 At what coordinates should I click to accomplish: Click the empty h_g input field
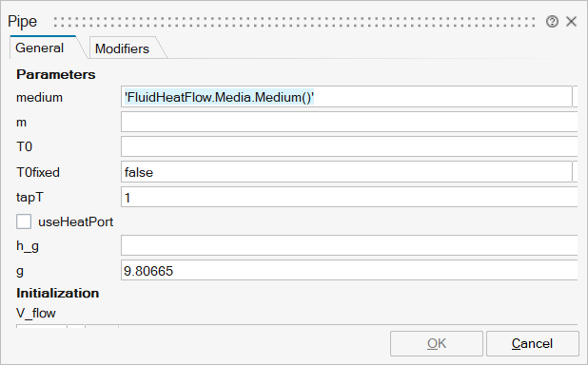(x=349, y=245)
